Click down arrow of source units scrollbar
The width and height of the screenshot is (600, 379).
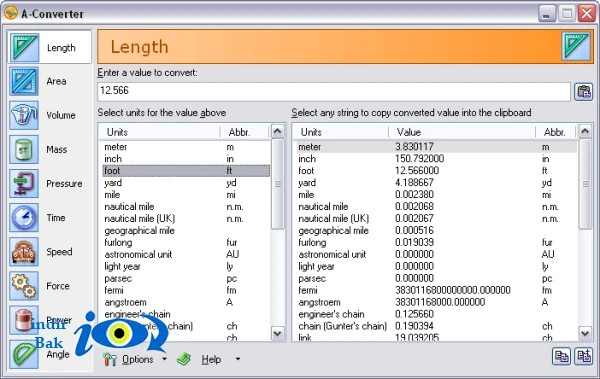pos(278,333)
